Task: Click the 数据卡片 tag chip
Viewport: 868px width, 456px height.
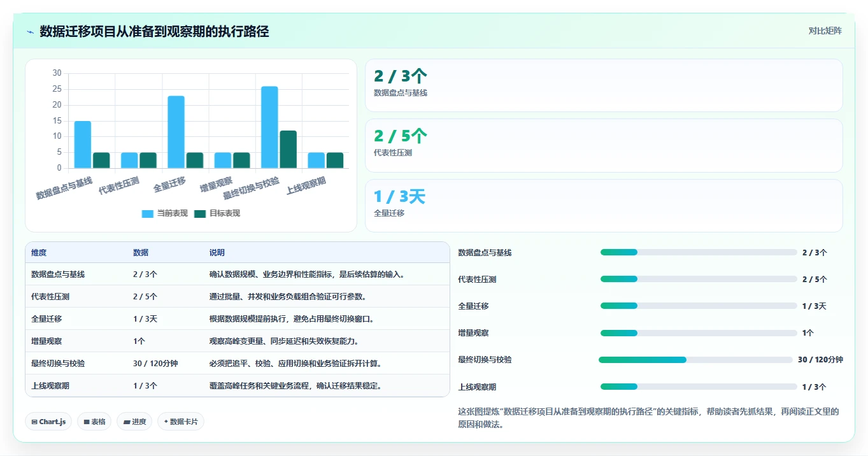Action: pyautogui.click(x=181, y=422)
